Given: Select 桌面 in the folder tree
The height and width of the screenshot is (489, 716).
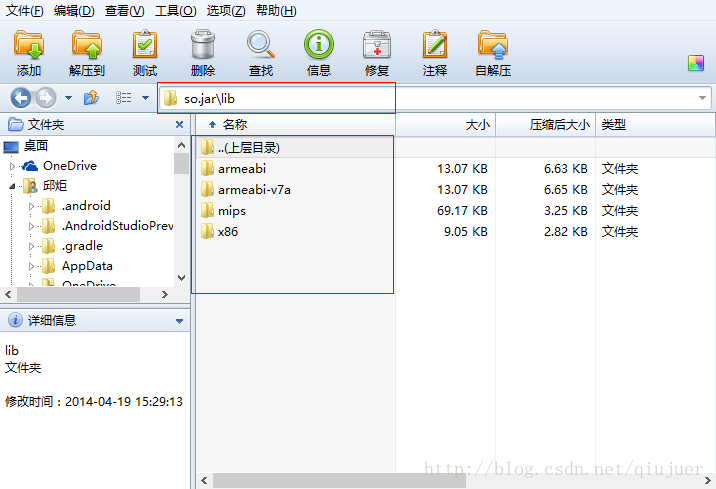Looking at the screenshot, I should pyautogui.click(x=36, y=146).
